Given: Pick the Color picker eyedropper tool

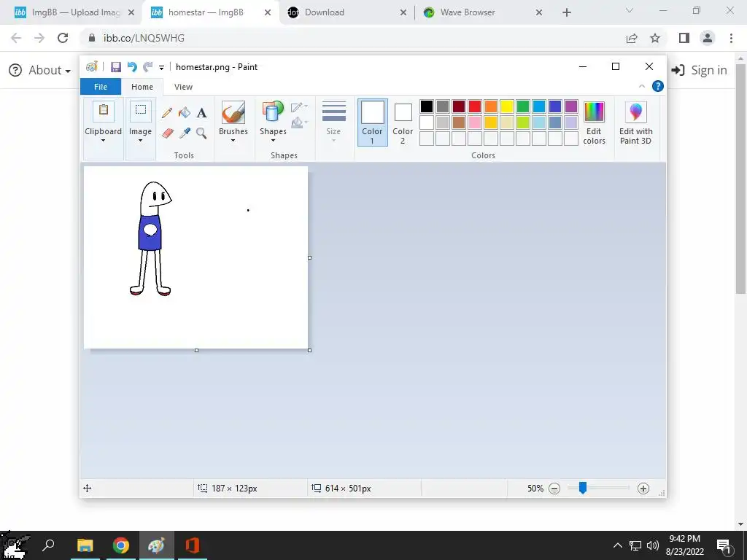Looking at the screenshot, I should [x=185, y=133].
